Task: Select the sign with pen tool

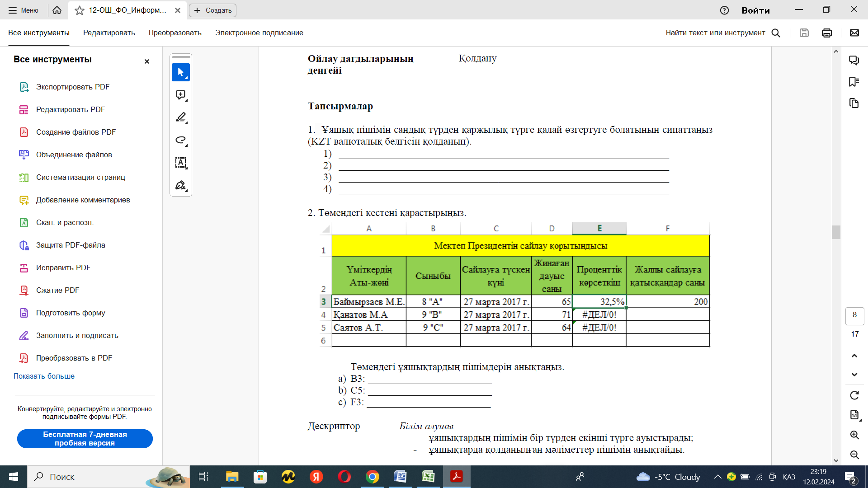Action: click(180, 185)
